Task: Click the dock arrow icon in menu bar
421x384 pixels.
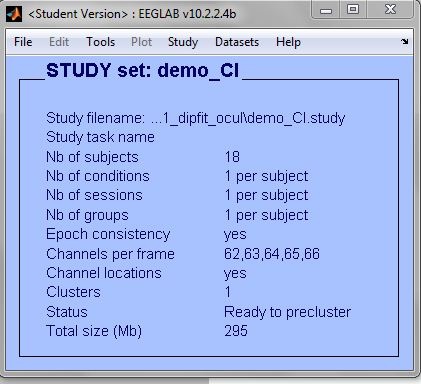Action: click(405, 41)
